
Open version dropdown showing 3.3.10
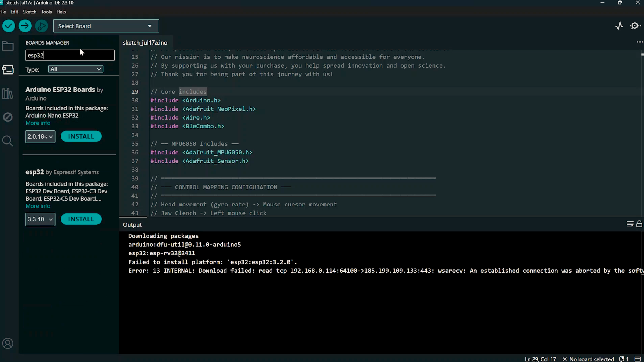(x=40, y=219)
